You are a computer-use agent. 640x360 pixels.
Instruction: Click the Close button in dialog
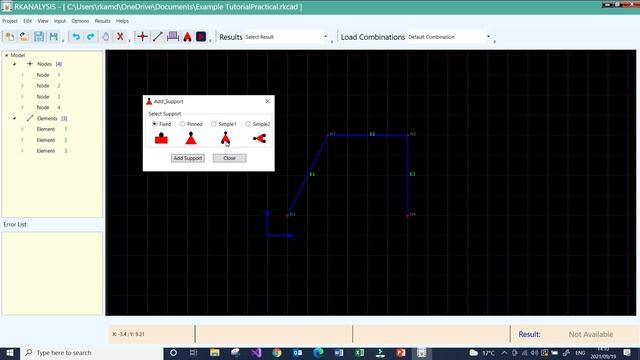coord(229,158)
